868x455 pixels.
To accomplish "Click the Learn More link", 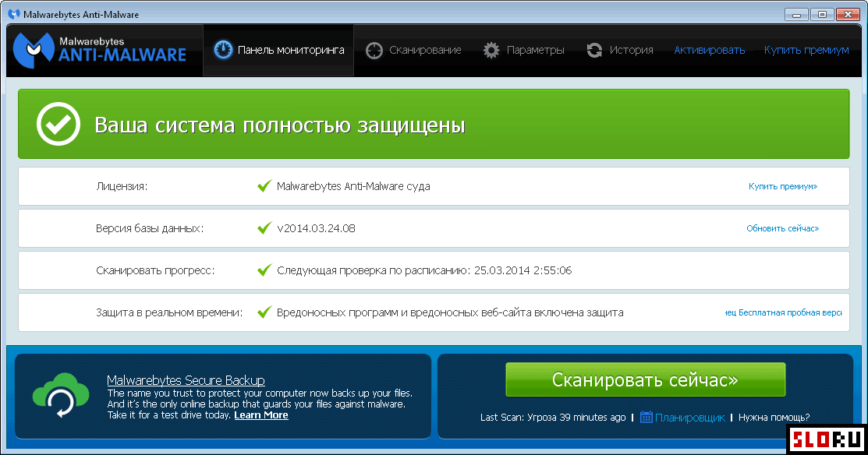I will coord(261,415).
